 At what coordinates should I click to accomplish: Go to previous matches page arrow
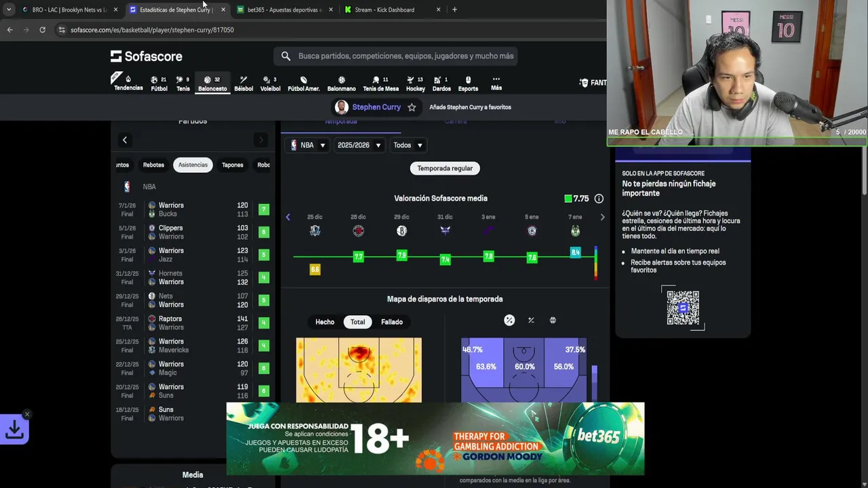[125, 140]
